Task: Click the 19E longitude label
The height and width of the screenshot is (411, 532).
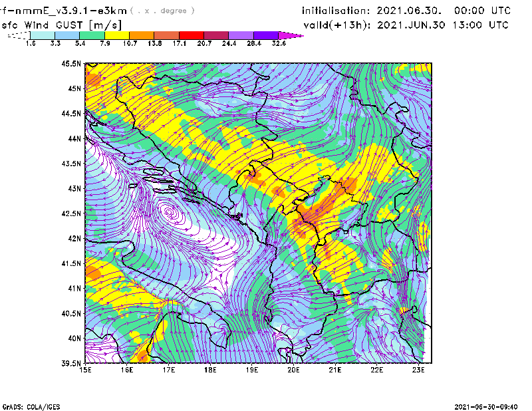Action: [252, 370]
